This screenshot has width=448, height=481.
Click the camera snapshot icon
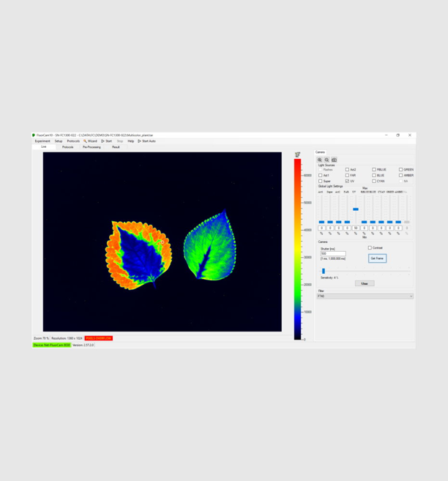[335, 160]
